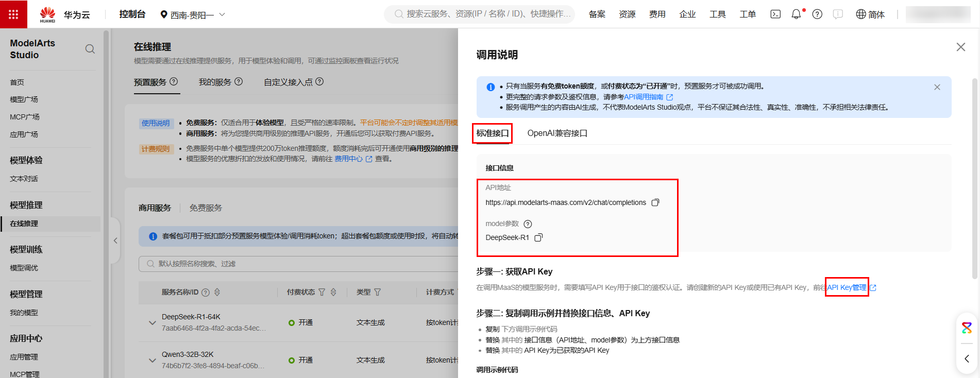Select the 免费服务 sub-tab
This screenshot has height=378, width=980.
pyautogui.click(x=206, y=208)
